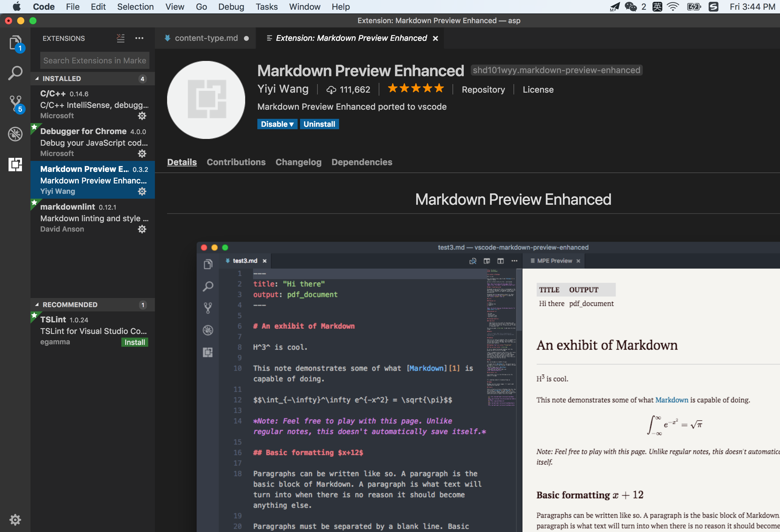Open the Debug menu
The image size is (780, 532).
pyautogui.click(x=231, y=7)
